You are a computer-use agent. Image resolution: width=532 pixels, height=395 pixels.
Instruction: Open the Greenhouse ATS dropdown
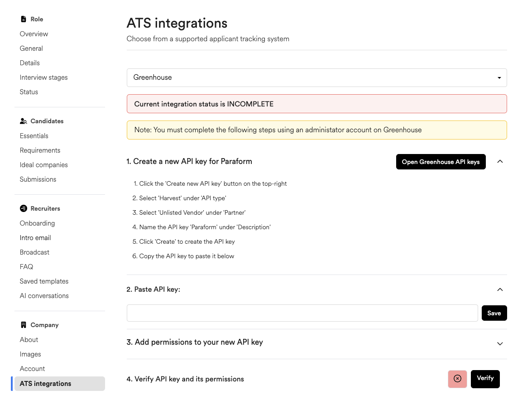point(316,78)
